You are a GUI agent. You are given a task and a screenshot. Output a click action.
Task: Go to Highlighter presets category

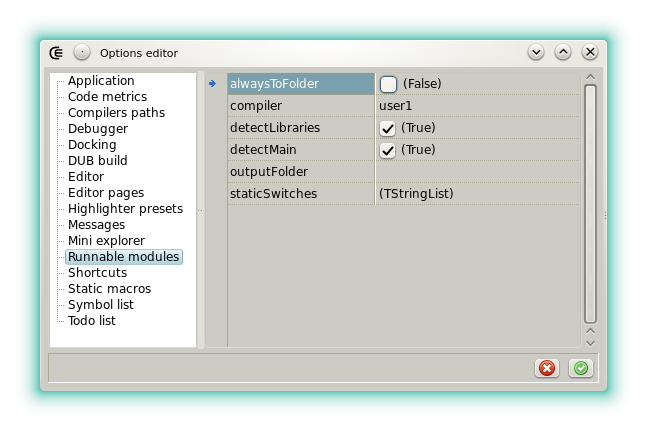pyautogui.click(x=125, y=209)
